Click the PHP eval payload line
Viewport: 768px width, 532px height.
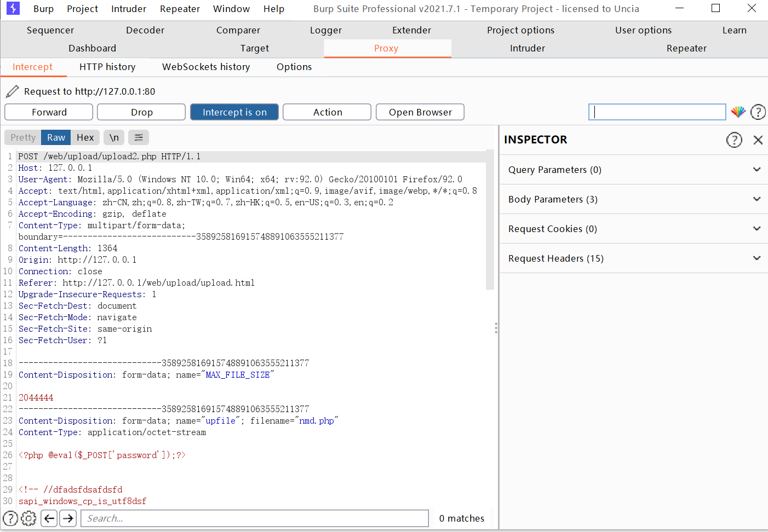coord(102,455)
